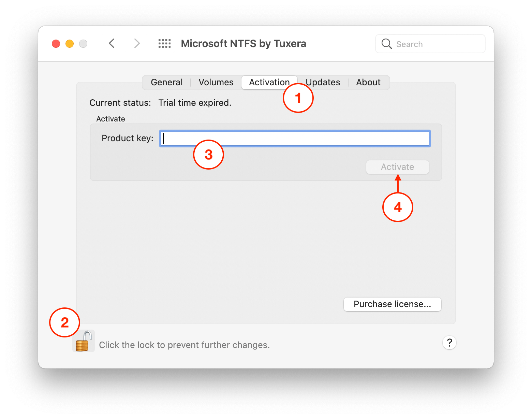Image resolution: width=532 pixels, height=419 pixels.
Task: Open help with the question mark button
Action: tap(449, 343)
